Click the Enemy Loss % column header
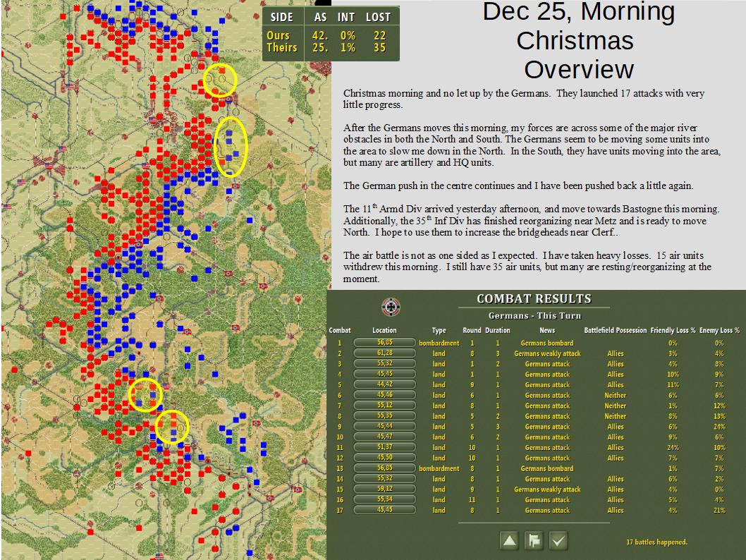This screenshot has height=560, width=746. [x=719, y=330]
